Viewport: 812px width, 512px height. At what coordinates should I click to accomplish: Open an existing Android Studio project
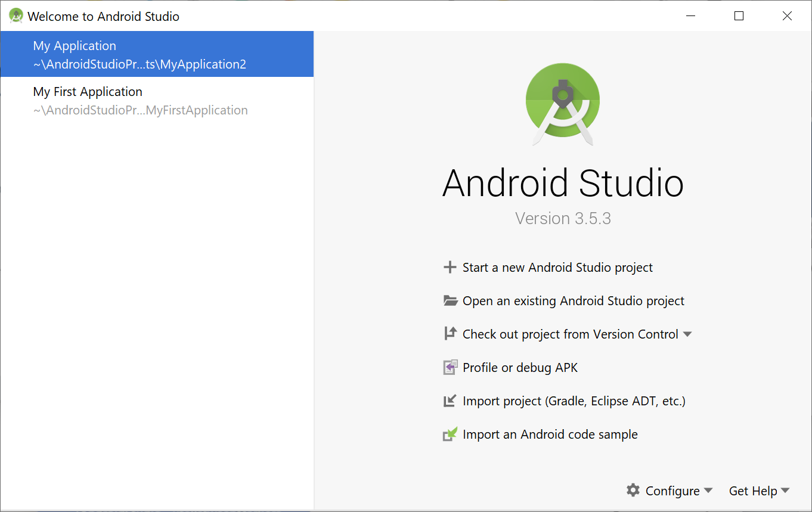point(573,301)
